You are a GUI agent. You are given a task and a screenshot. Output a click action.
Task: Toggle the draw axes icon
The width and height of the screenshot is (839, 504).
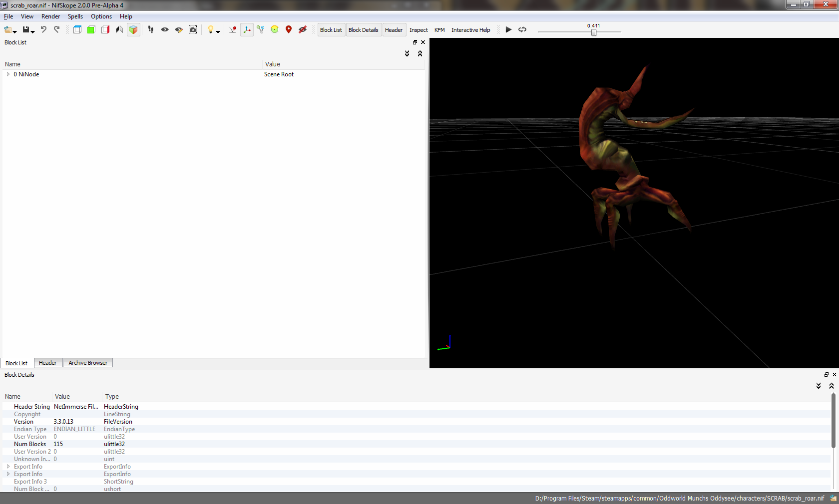pos(247,30)
